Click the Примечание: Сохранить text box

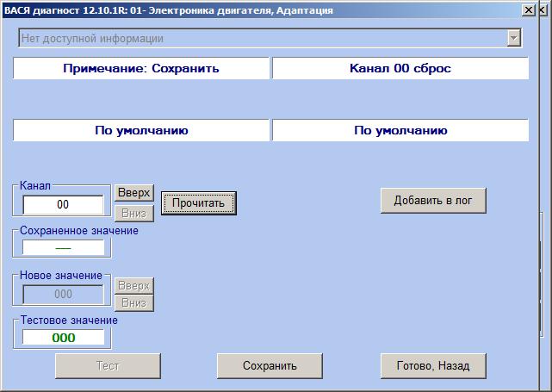[x=141, y=68]
